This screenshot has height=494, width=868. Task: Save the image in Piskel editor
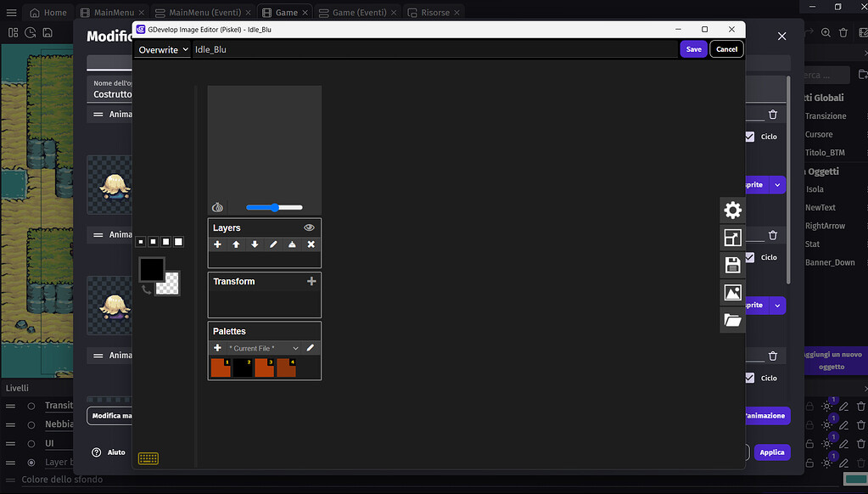693,49
